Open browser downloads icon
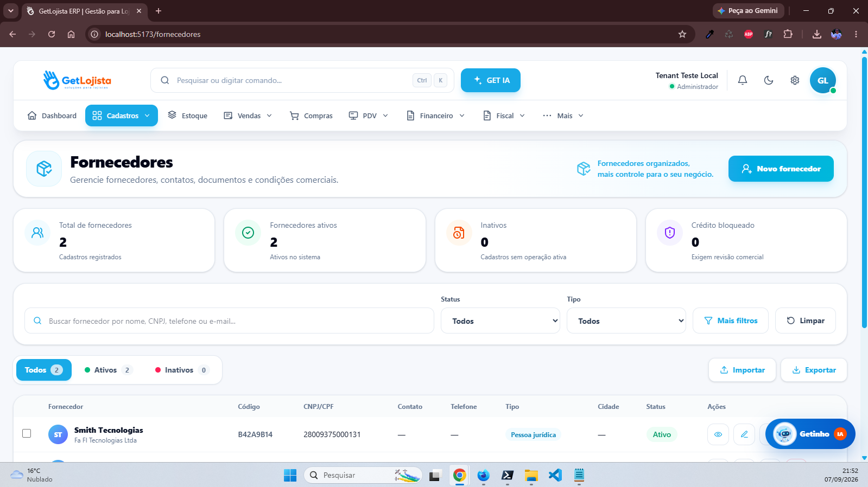Viewport: 868px width, 487px height. click(816, 34)
